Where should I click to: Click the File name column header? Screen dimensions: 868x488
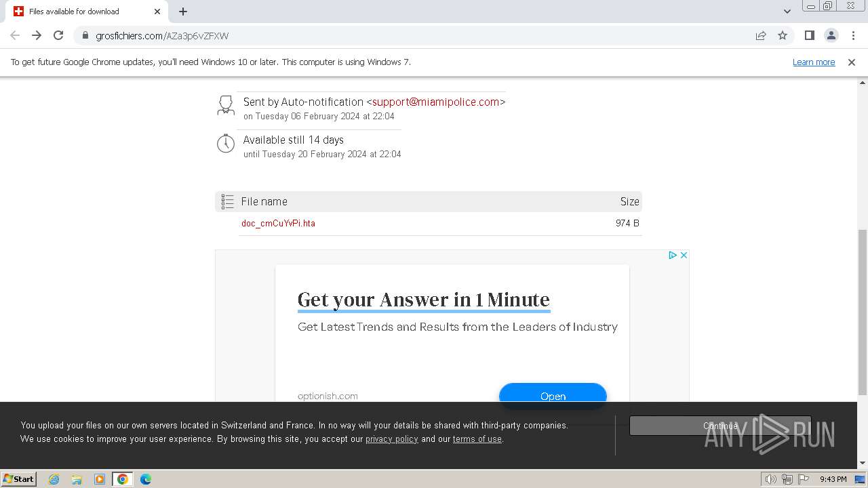(264, 201)
